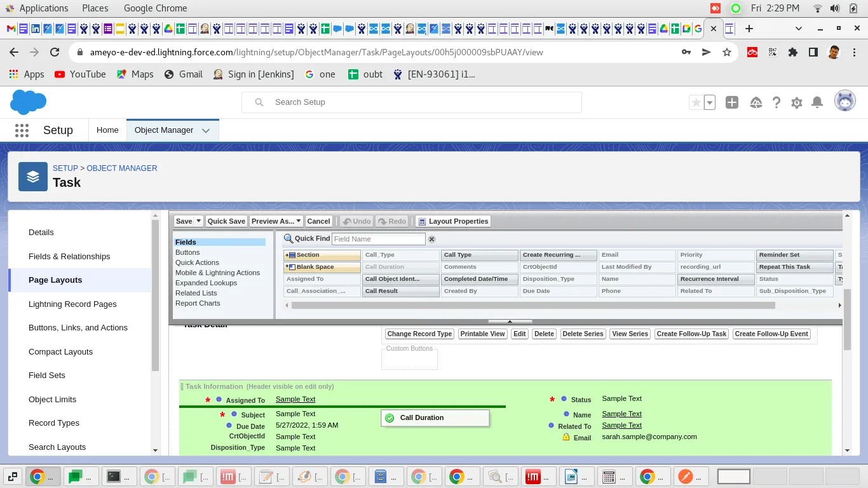Click the global actions plus icon

(x=732, y=102)
